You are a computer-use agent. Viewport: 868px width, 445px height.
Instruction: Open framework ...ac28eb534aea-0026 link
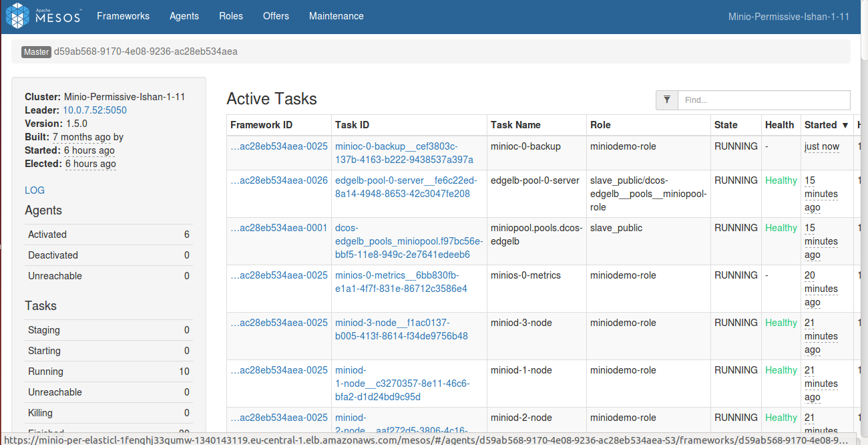[279, 180]
